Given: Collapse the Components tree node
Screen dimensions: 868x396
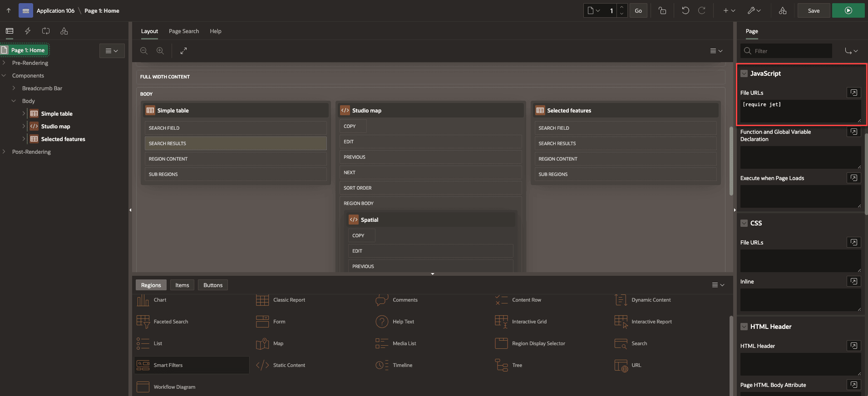Looking at the screenshot, I should tap(4, 76).
